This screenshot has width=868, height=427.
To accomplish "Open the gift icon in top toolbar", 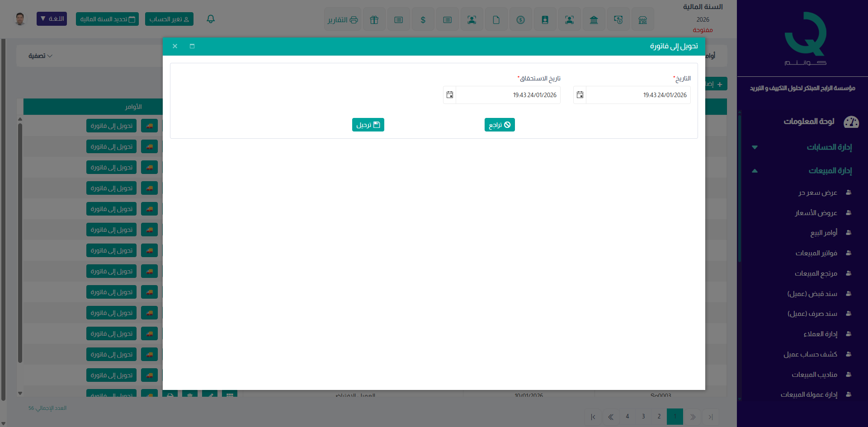I will click(374, 19).
